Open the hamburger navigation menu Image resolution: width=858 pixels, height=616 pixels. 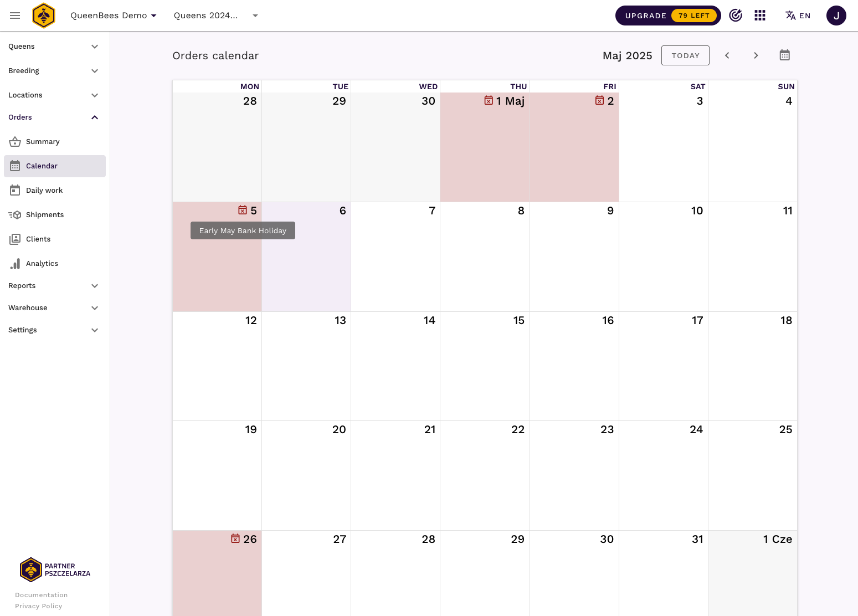15,16
